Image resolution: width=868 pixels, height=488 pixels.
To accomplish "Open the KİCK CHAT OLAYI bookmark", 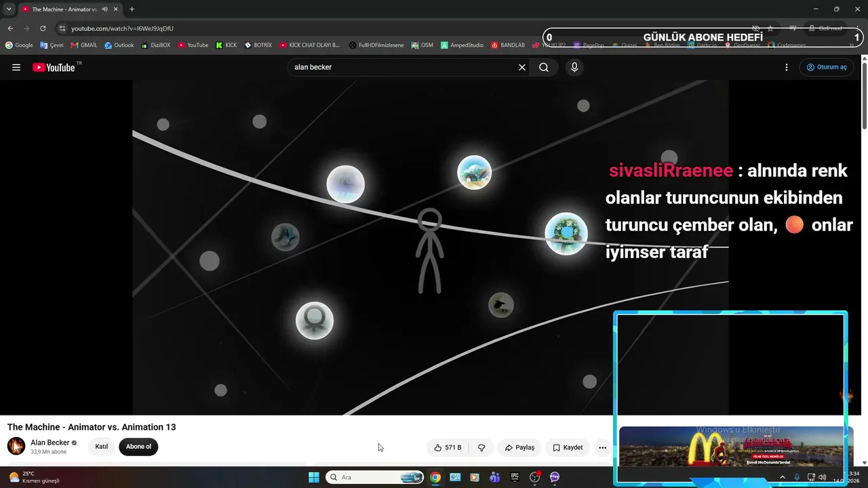I will coord(309,45).
